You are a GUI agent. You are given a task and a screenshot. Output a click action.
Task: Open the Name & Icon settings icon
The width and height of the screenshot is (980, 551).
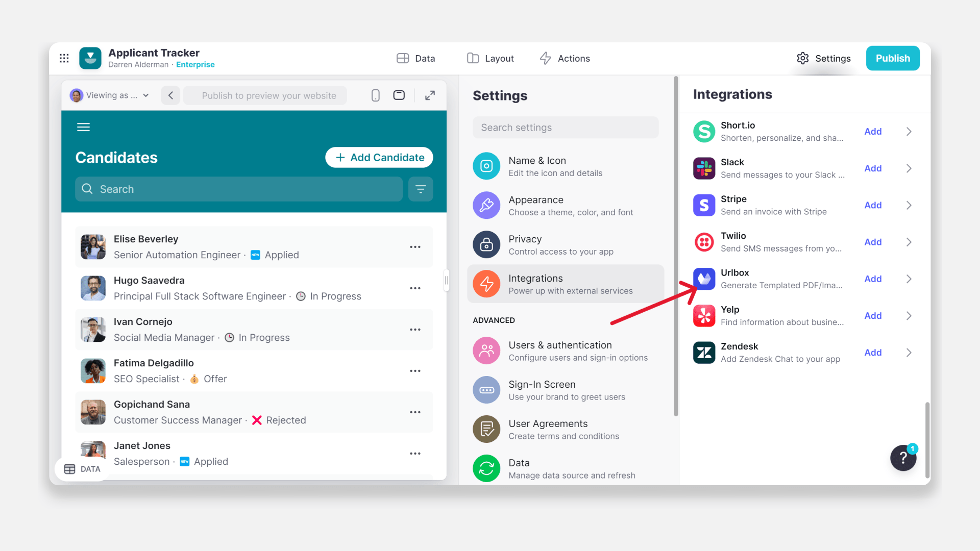tap(486, 166)
